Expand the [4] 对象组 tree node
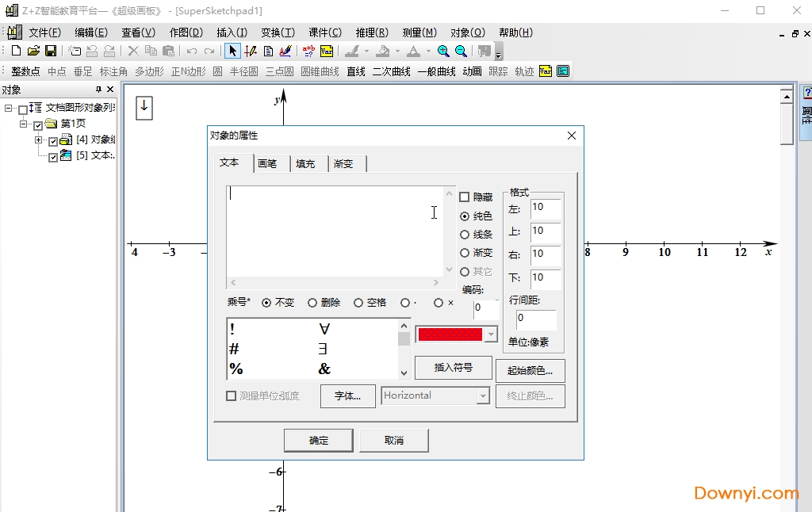The width and height of the screenshot is (812, 512). click(39, 140)
